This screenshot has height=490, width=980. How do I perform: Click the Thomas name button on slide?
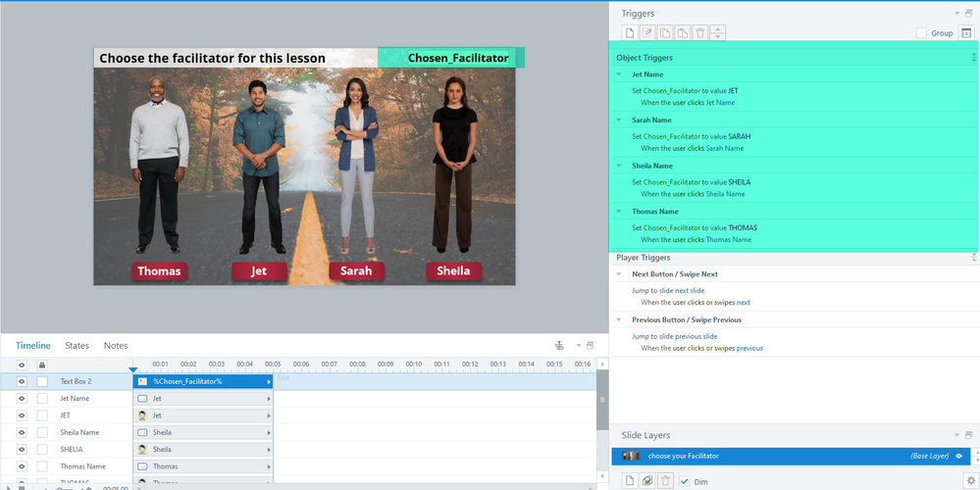[159, 271]
